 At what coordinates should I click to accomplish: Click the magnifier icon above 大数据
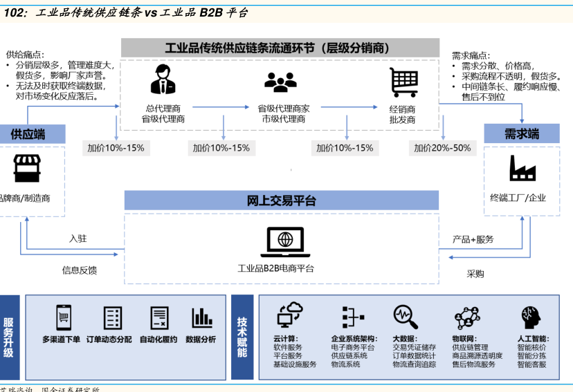tap(406, 317)
